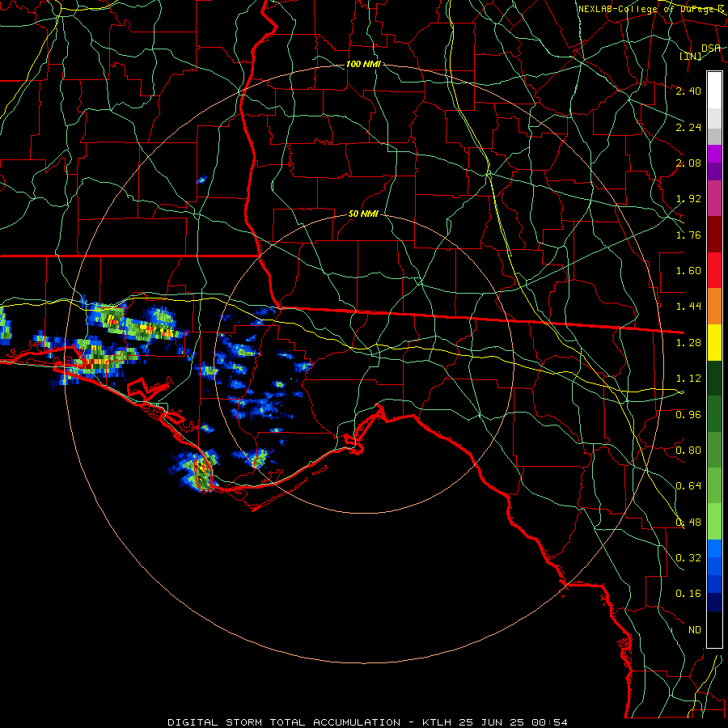The image size is (728, 728).
Task: Click the magenta swatch on the accumulation scale
Action: click(714, 154)
